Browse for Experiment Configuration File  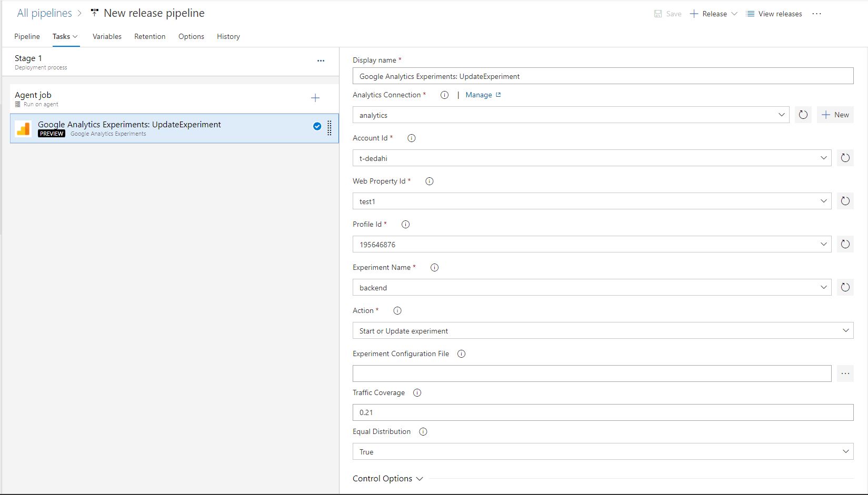click(845, 373)
